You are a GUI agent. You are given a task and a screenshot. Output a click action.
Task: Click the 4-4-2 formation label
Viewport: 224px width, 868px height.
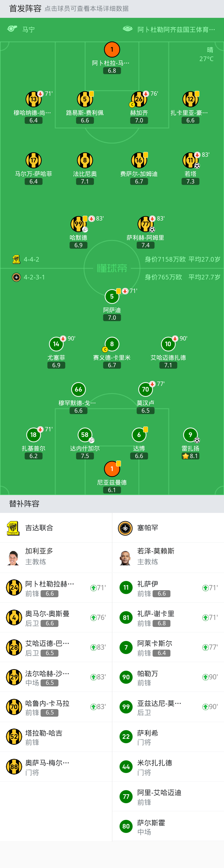pos(31,259)
